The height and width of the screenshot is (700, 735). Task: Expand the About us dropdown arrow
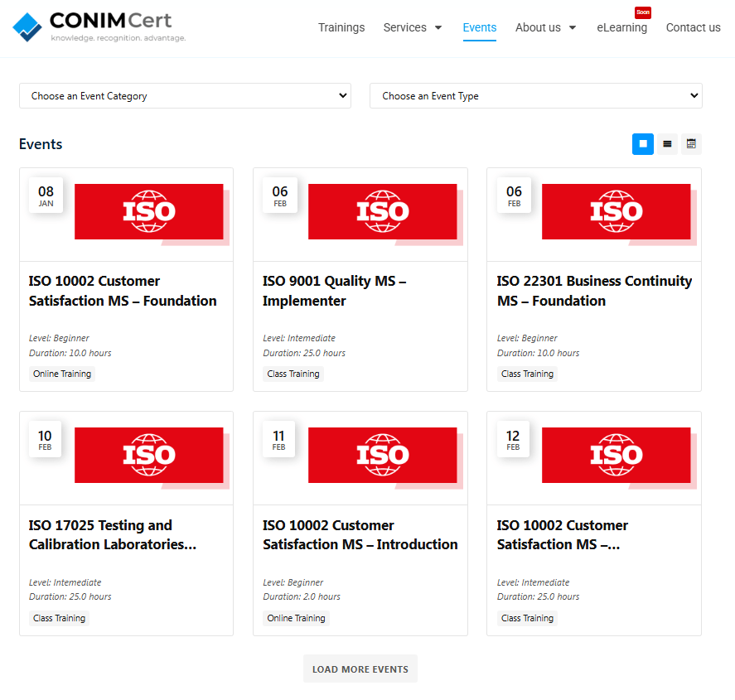[573, 27]
